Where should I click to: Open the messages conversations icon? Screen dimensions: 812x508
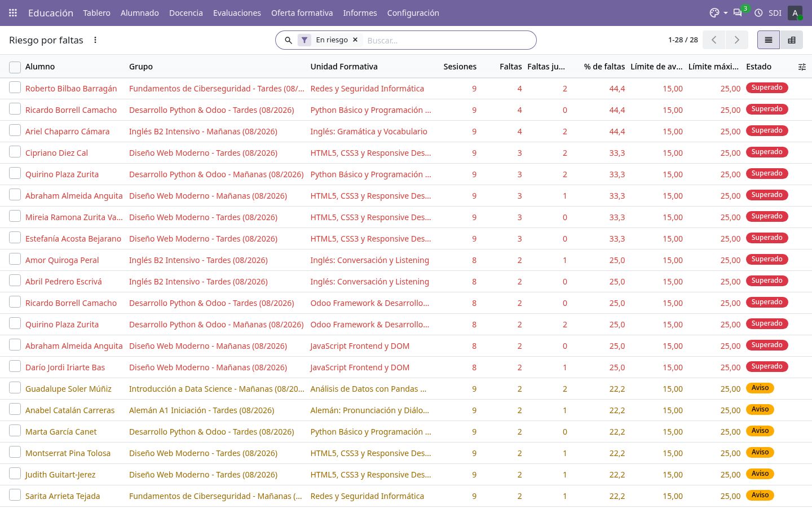(738, 12)
